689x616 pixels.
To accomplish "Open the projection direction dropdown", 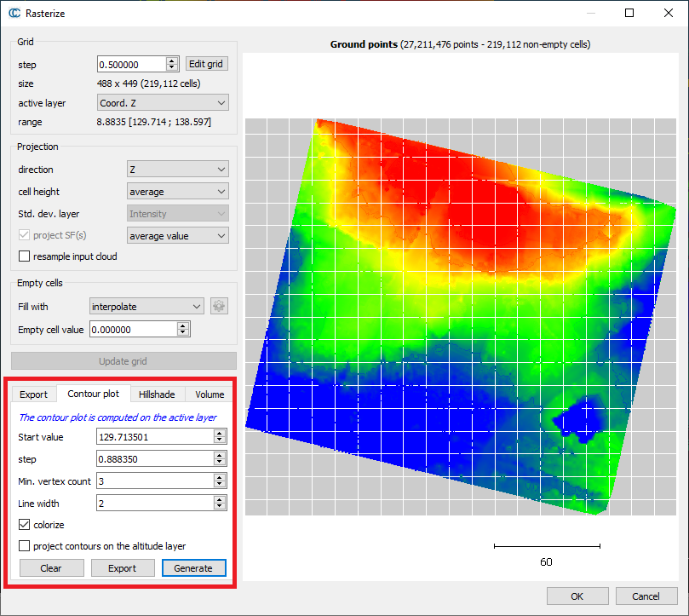I will click(x=177, y=169).
